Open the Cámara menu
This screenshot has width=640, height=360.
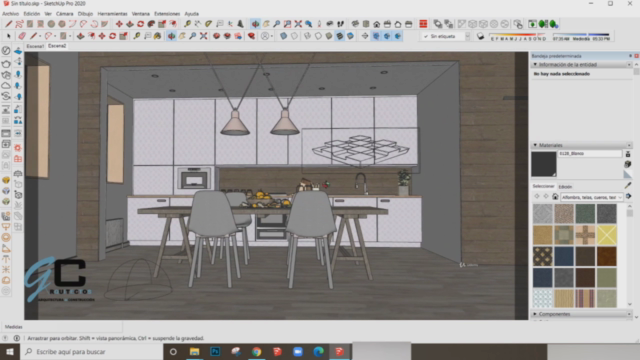pyautogui.click(x=64, y=13)
